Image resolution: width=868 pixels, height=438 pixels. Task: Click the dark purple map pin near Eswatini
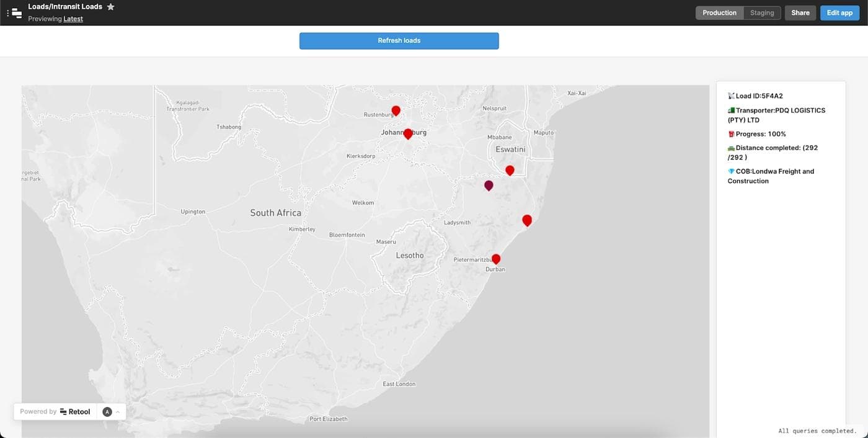coord(488,184)
